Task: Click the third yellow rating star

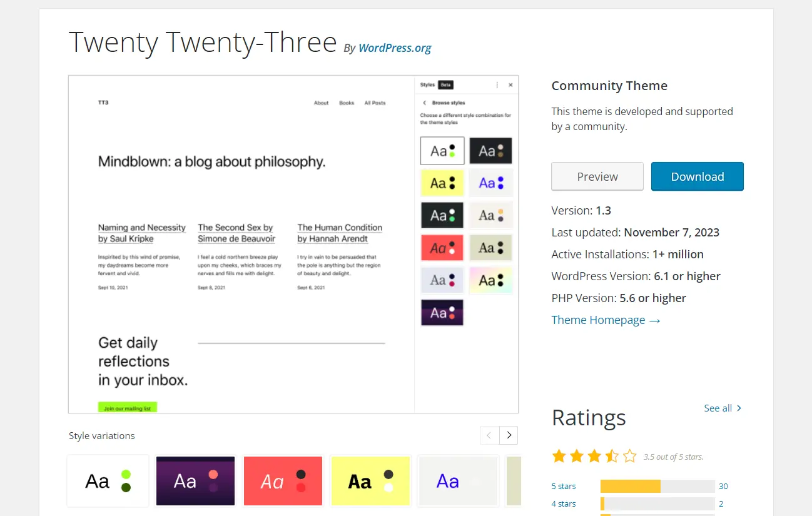Action: coord(594,456)
